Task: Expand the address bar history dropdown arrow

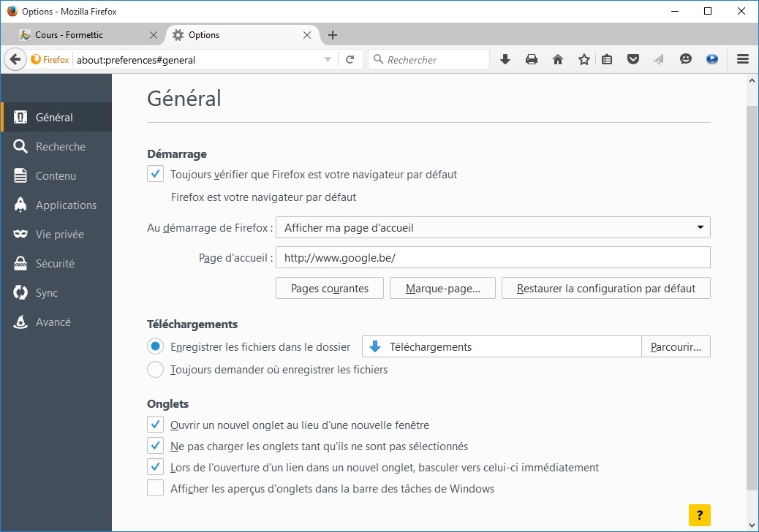Action: tap(328, 59)
